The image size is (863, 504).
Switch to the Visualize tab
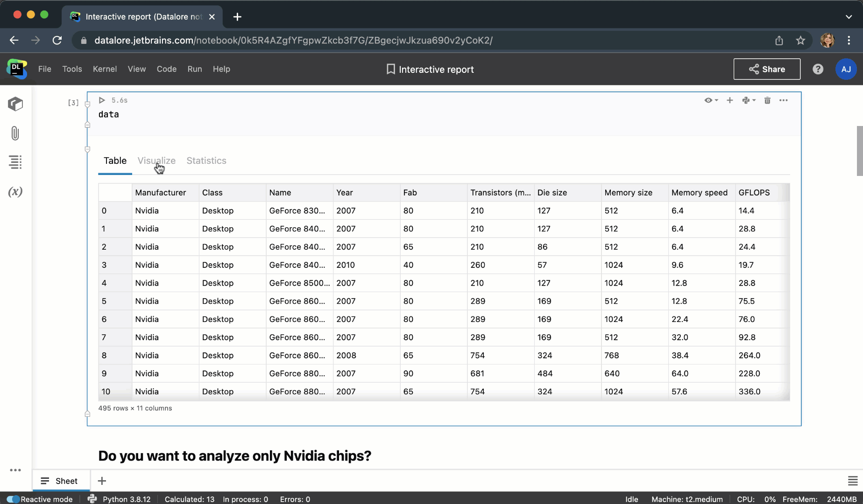click(x=156, y=161)
